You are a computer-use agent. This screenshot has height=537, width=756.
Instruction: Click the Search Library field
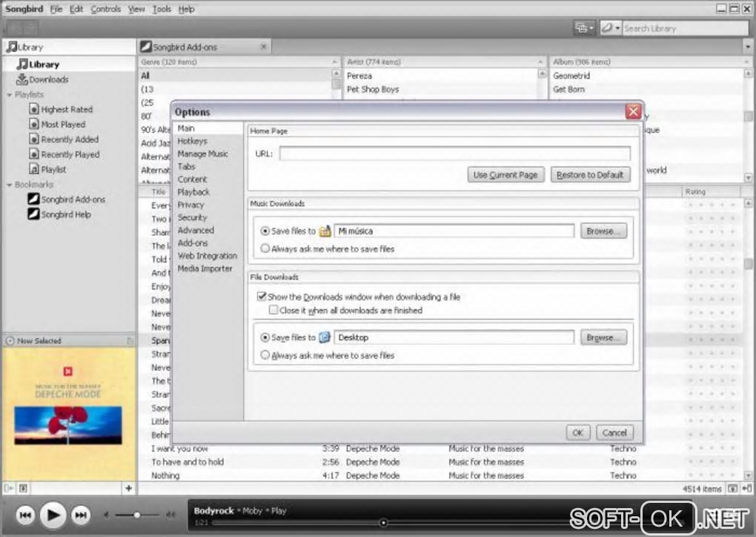(685, 28)
